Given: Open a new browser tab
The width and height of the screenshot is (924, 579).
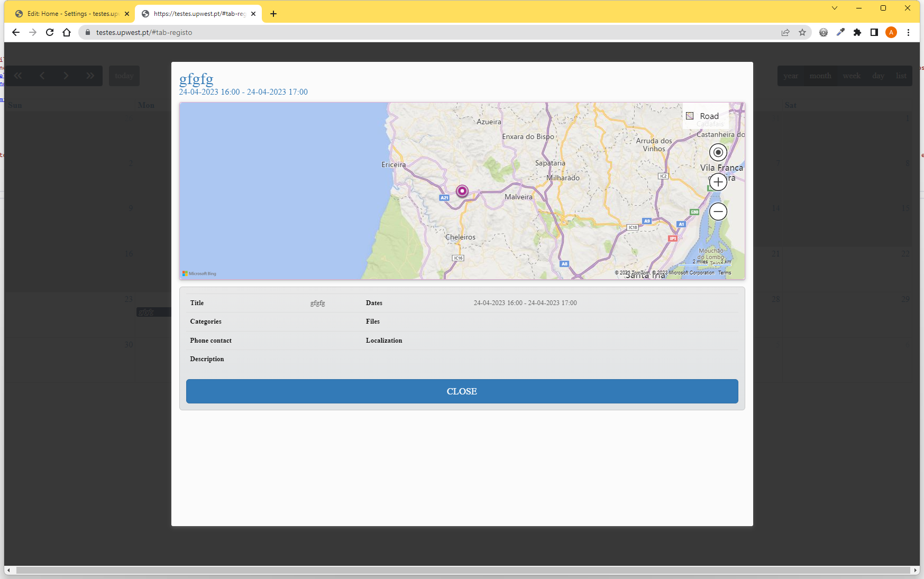Looking at the screenshot, I should [273, 14].
